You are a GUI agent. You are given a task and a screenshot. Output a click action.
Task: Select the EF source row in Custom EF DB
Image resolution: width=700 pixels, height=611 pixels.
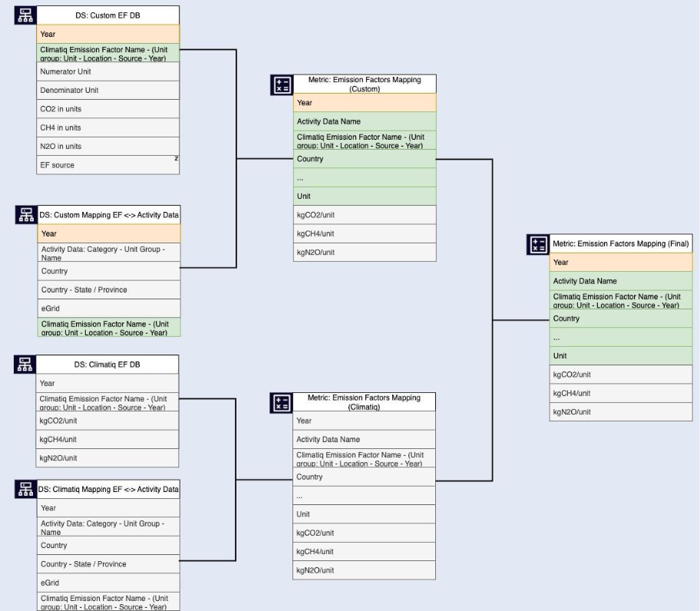pyautogui.click(x=108, y=165)
